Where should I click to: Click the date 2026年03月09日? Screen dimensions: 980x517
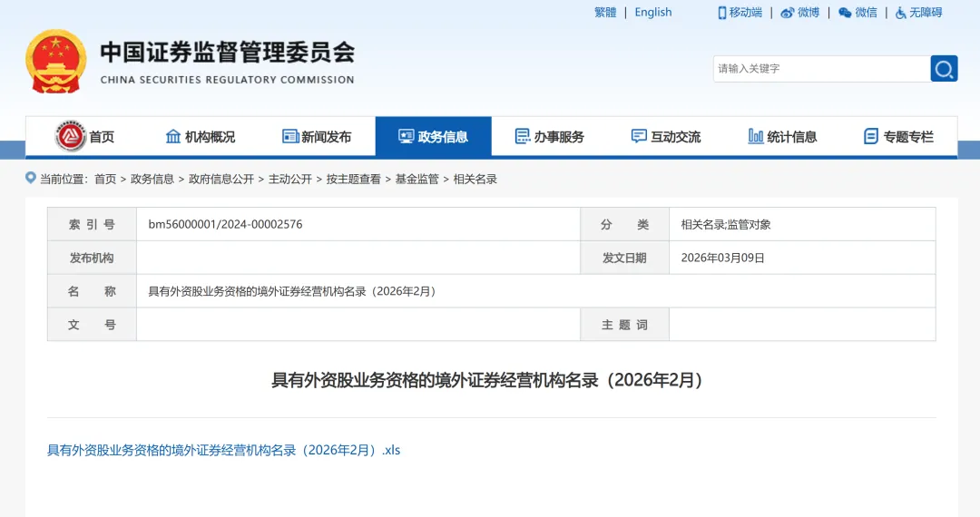click(722, 258)
